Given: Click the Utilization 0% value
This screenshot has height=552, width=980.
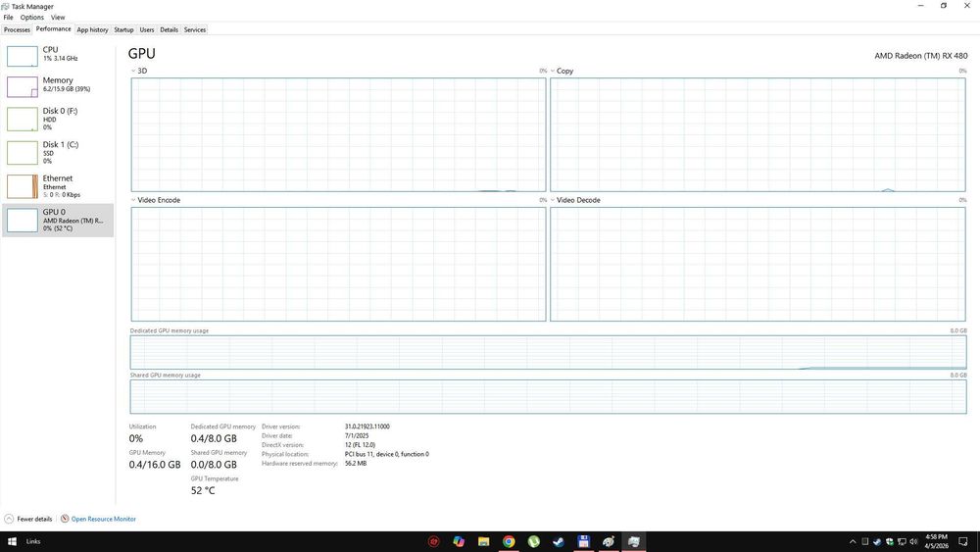Looking at the screenshot, I should tap(135, 438).
